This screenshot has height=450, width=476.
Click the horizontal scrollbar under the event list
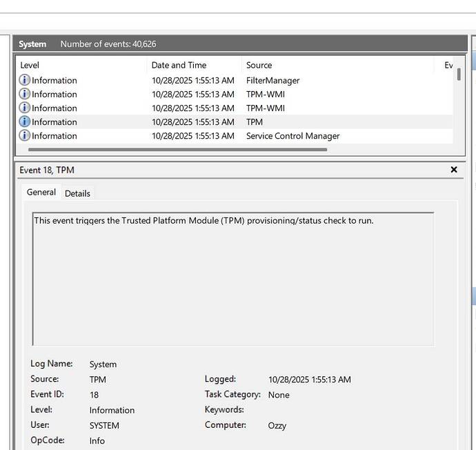[x=177, y=149]
